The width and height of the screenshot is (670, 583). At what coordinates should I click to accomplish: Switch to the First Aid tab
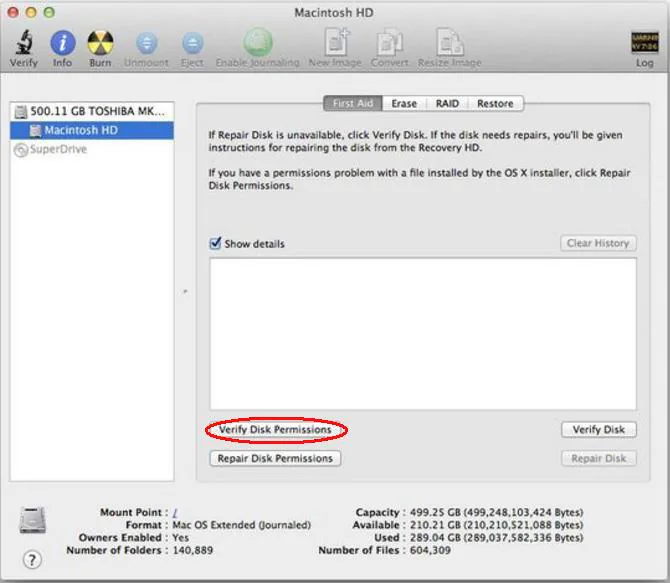coord(353,103)
